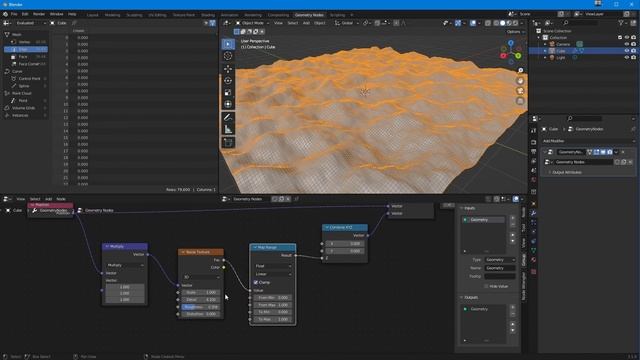The width and height of the screenshot is (640, 360).
Task: Hide the Light object in outliner
Action: pos(627,58)
